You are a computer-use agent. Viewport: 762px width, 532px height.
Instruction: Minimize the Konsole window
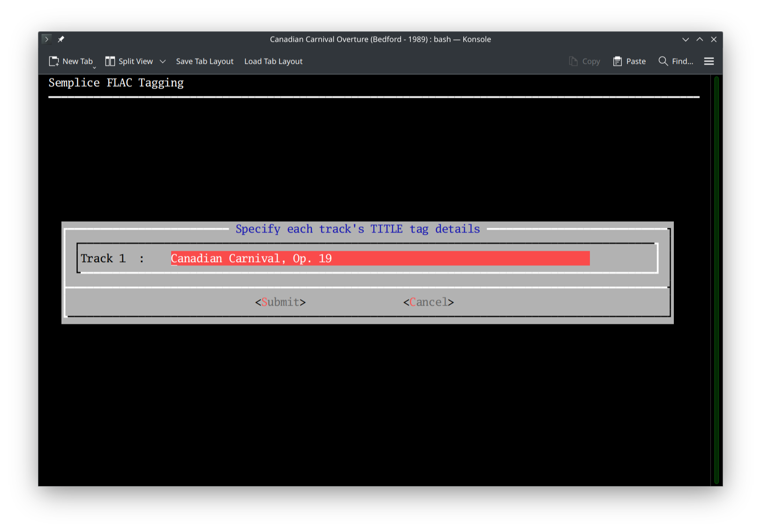pos(686,39)
